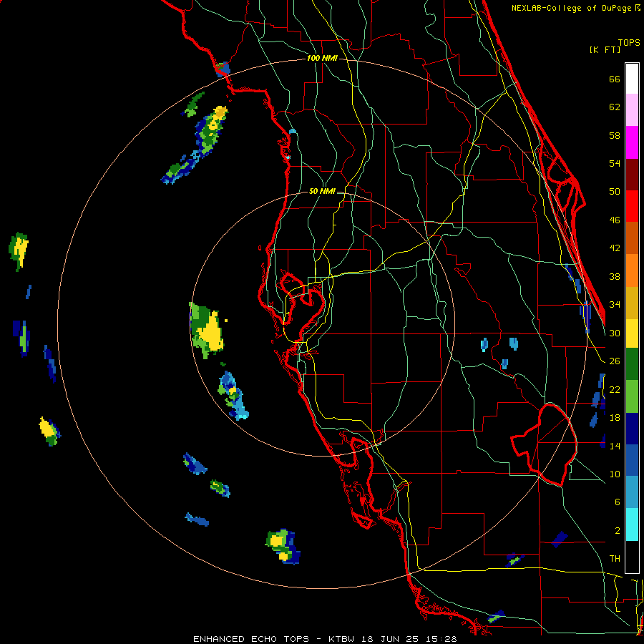
Task: Click the 54 legend value
Action: pos(615,163)
